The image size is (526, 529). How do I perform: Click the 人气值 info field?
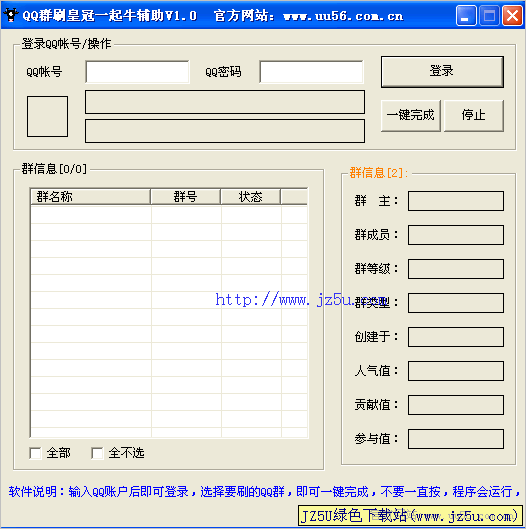456,371
